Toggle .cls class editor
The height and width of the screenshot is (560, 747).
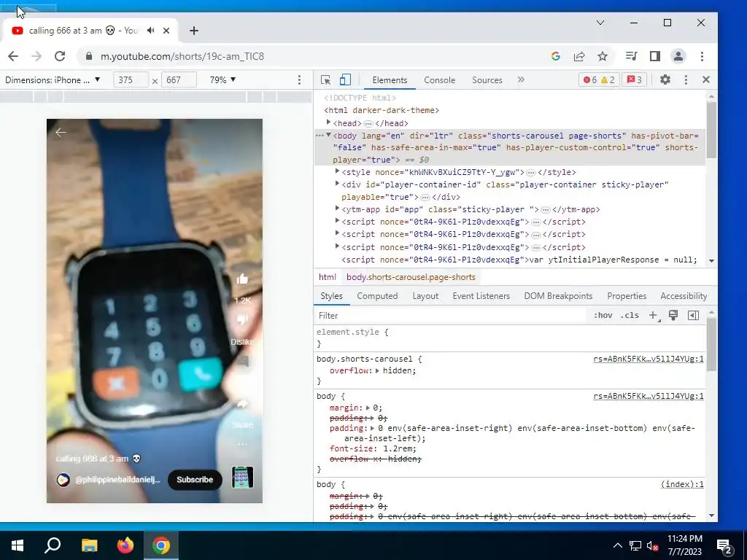point(630,315)
